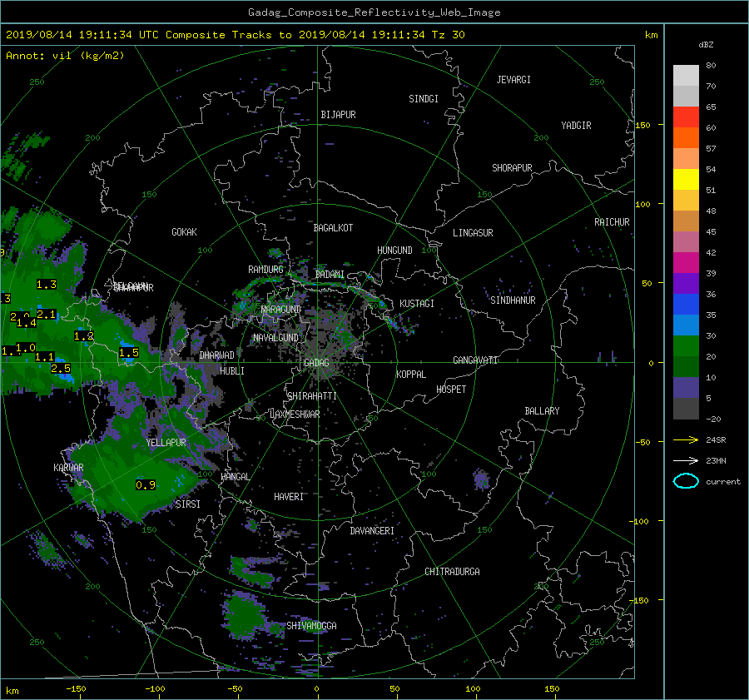This screenshot has width=749, height=700.
Task: Click the UTC Composite Tracks timestamp header
Action: coord(235,35)
